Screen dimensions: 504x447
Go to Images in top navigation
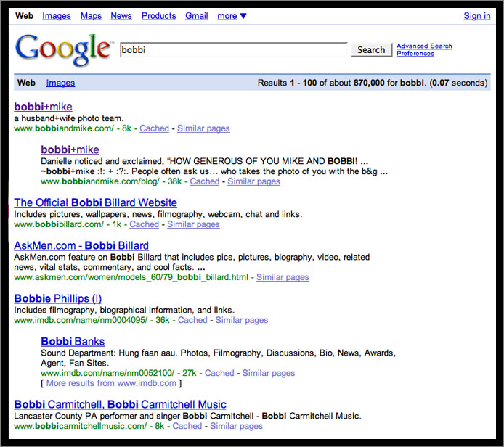tap(57, 16)
